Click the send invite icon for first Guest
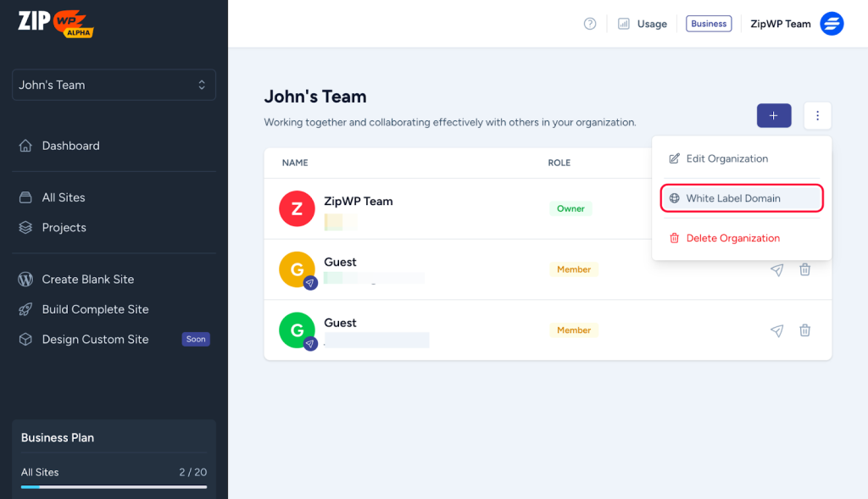 tap(776, 269)
